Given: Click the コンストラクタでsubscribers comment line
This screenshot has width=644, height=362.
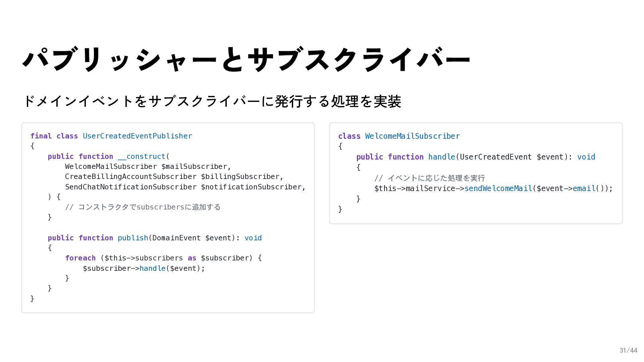Looking at the screenshot, I should tap(143, 207).
